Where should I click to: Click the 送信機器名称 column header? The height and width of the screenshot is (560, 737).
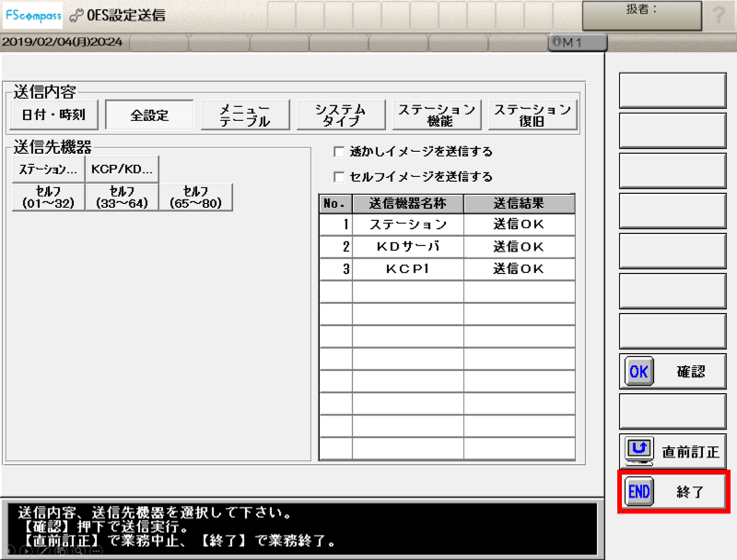(408, 204)
